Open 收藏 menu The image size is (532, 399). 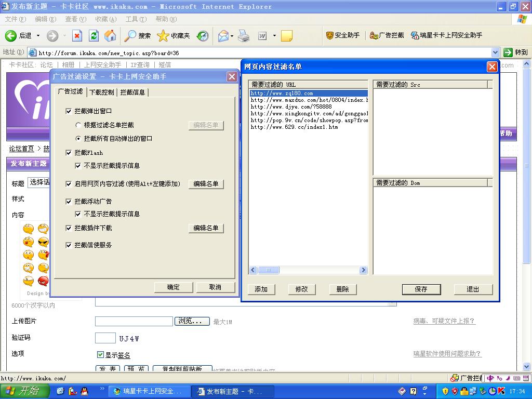tap(106, 19)
